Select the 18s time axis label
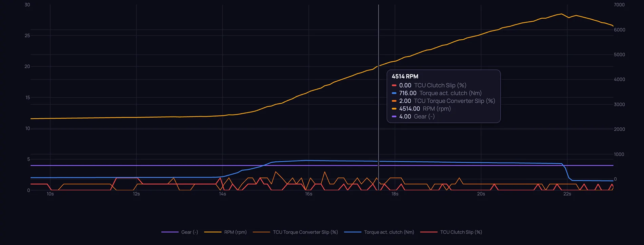This screenshot has height=245, width=644. (395, 194)
